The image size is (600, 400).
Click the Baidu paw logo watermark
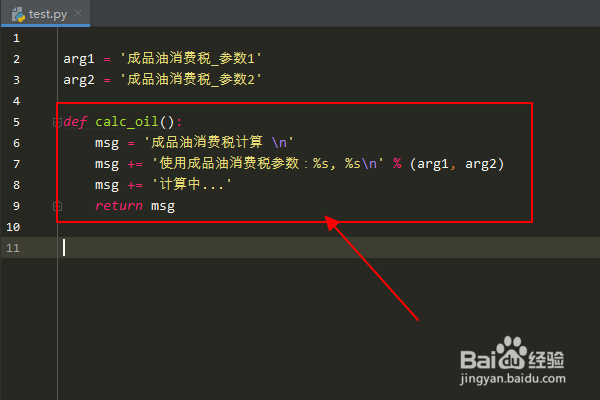(511, 352)
